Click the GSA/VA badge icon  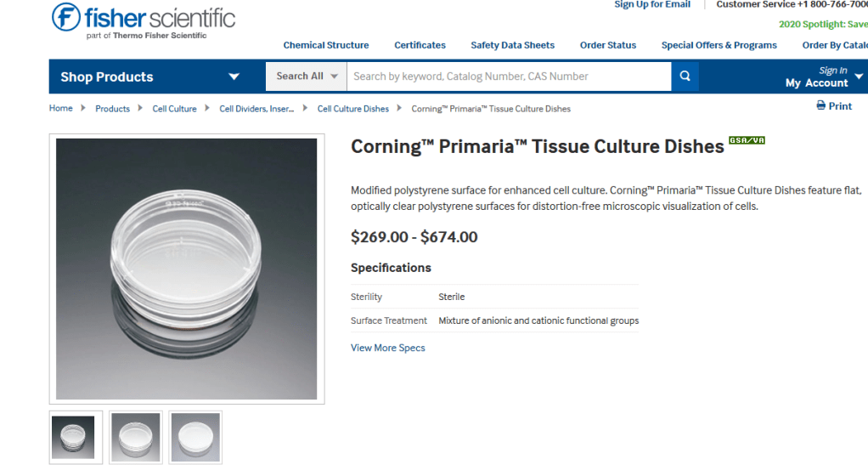coord(747,140)
